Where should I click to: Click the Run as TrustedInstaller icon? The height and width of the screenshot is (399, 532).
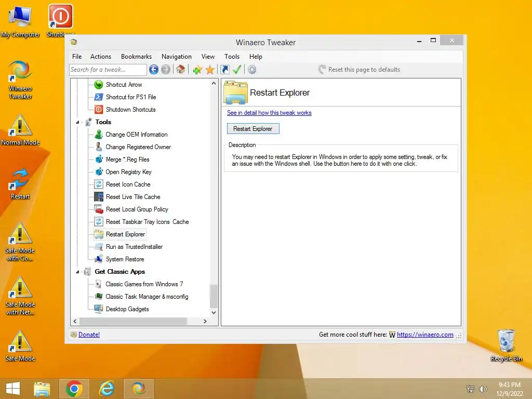[x=98, y=247]
